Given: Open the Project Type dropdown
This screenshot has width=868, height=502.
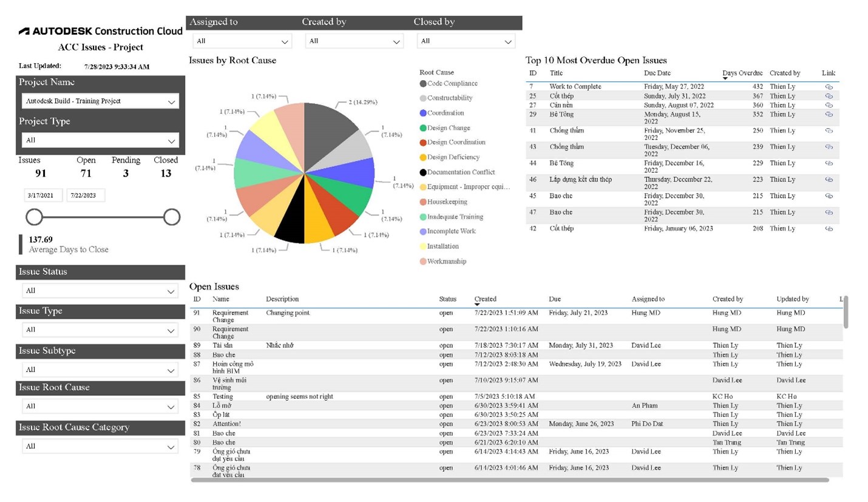Looking at the screenshot, I should click(x=100, y=140).
